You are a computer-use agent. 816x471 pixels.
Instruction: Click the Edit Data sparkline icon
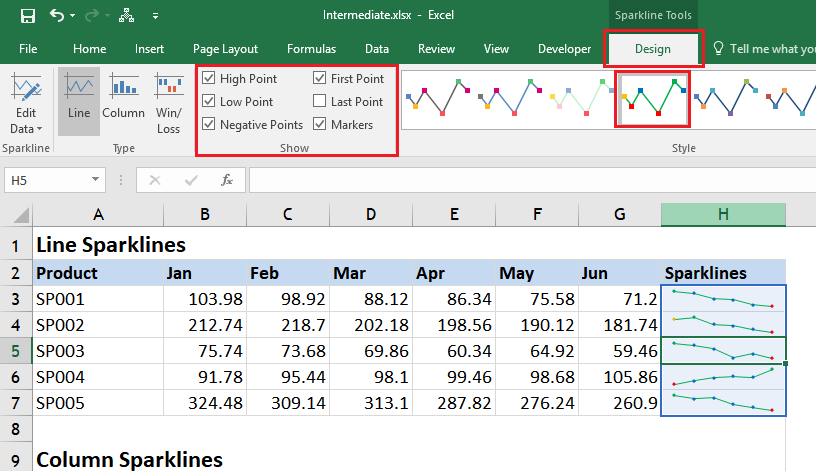[x=26, y=88]
